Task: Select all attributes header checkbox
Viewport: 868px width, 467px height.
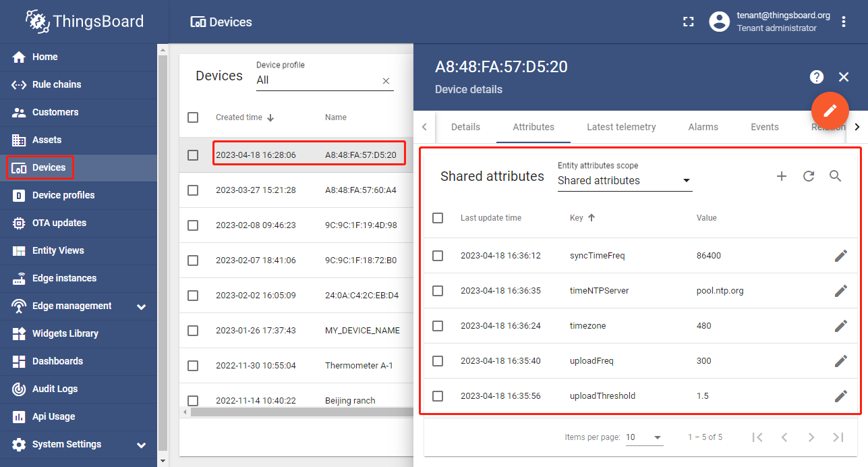Action: click(438, 218)
